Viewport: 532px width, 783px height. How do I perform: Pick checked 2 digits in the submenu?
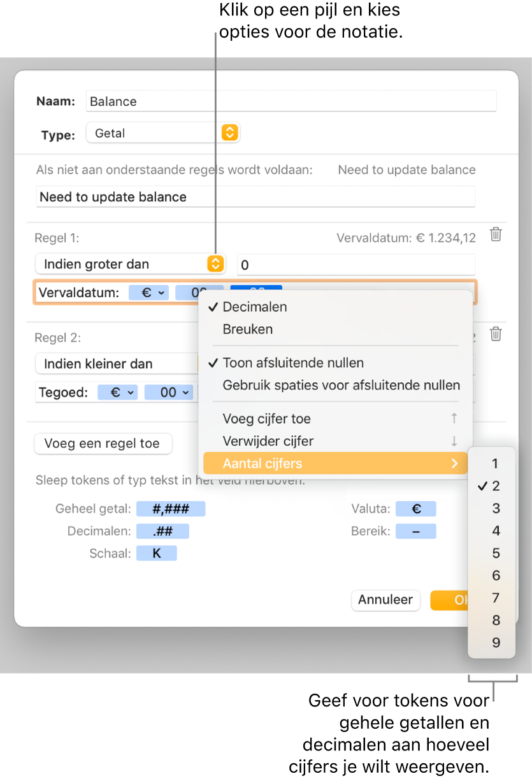click(495, 486)
